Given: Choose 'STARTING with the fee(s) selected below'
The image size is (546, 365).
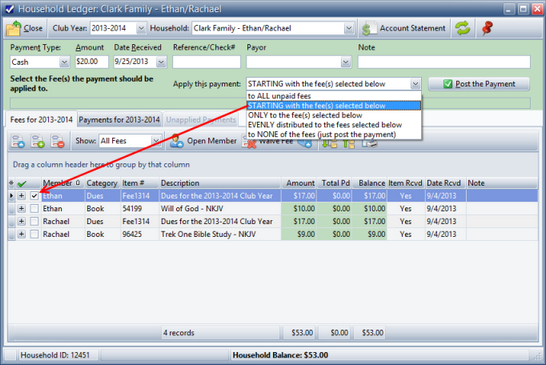Looking at the screenshot, I should click(x=334, y=106).
